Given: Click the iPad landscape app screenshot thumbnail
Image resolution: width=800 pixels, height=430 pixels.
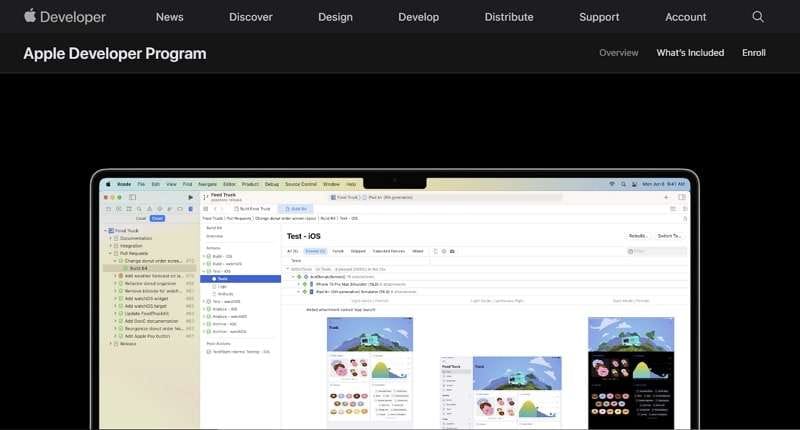Looking at the screenshot, I should pyautogui.click(x=501, y=392).
